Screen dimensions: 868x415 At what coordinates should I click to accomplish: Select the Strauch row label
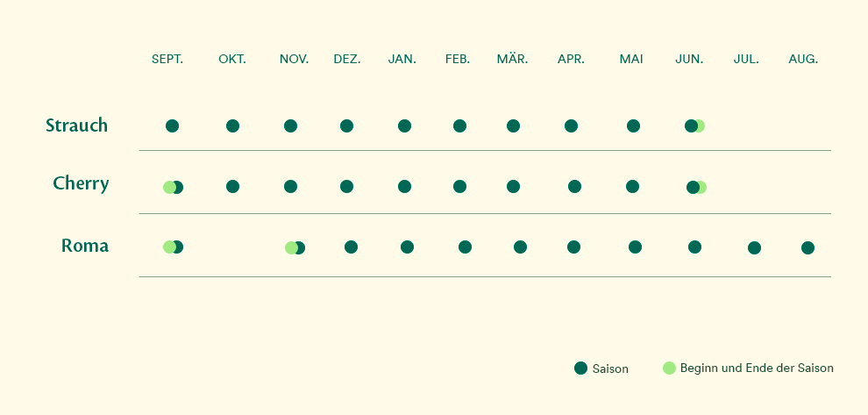[x=76, y=125]
